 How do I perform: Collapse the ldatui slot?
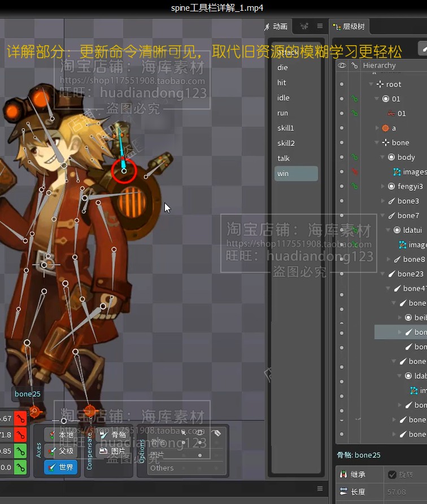click(388, 230)
